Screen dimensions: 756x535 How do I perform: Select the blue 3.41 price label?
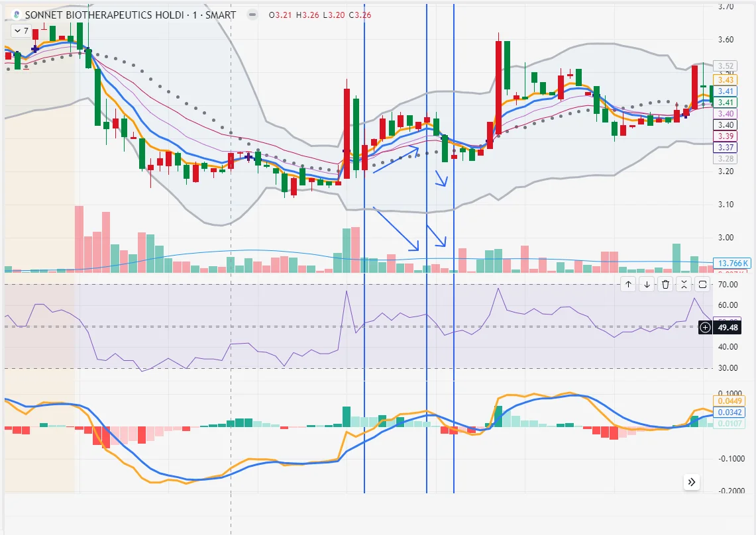(725, 91)
